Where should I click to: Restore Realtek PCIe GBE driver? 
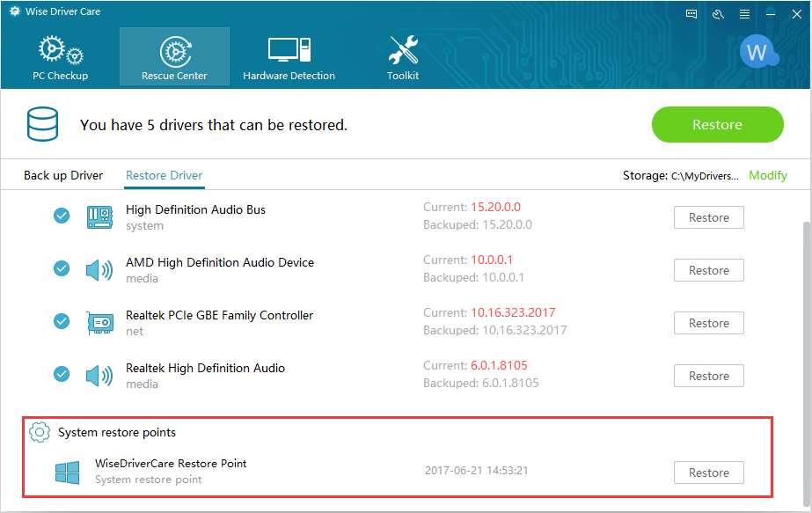click(708, 323)
